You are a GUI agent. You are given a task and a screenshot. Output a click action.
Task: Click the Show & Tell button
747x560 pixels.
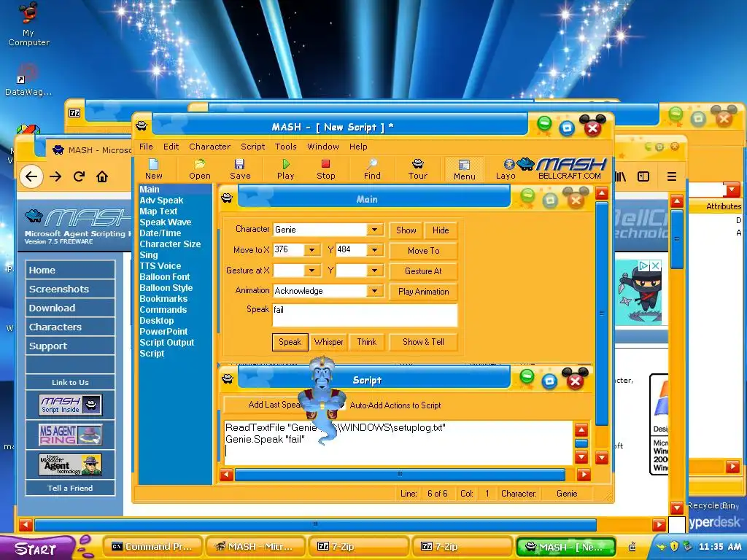[424, 342]
